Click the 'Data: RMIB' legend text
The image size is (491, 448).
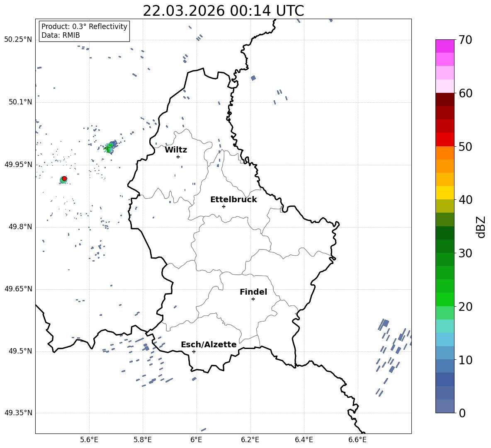(61, 35)
